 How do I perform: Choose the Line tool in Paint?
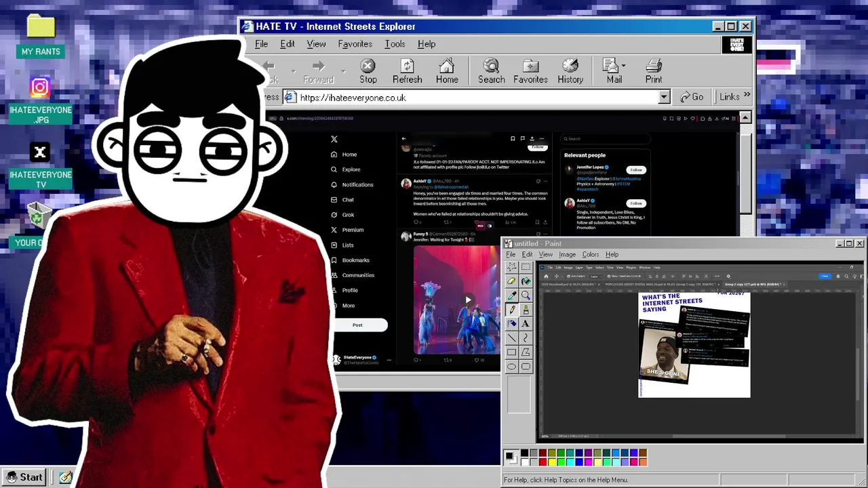click(x=512, y=338)
